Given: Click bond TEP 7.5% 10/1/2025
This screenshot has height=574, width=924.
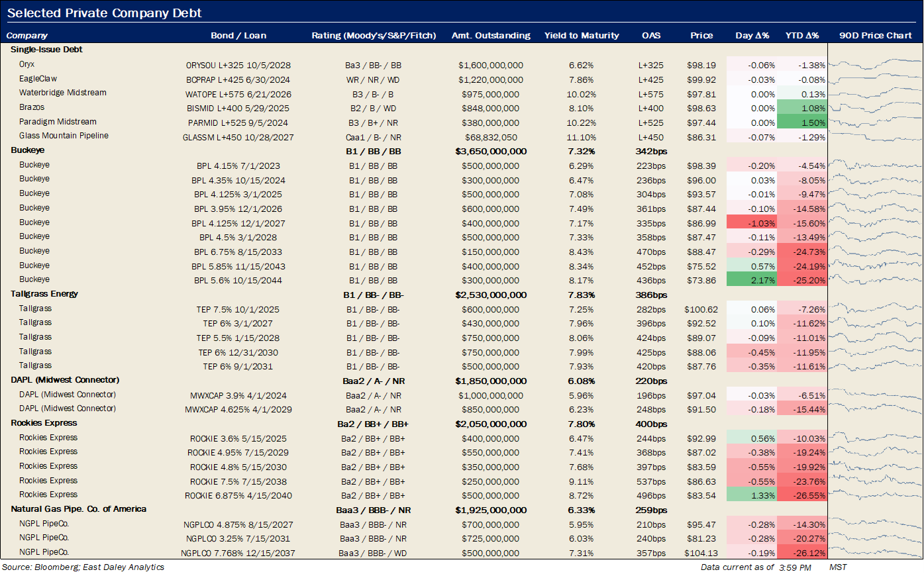Looking at the screenshot, I should coord(238,309).
